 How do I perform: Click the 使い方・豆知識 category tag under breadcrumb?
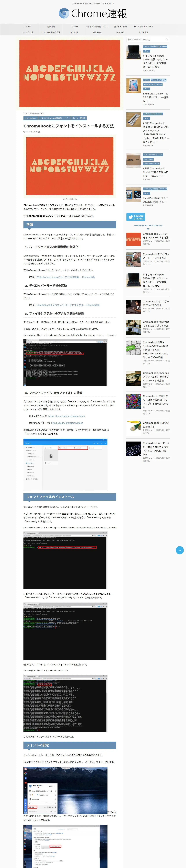tap(79, 118)
